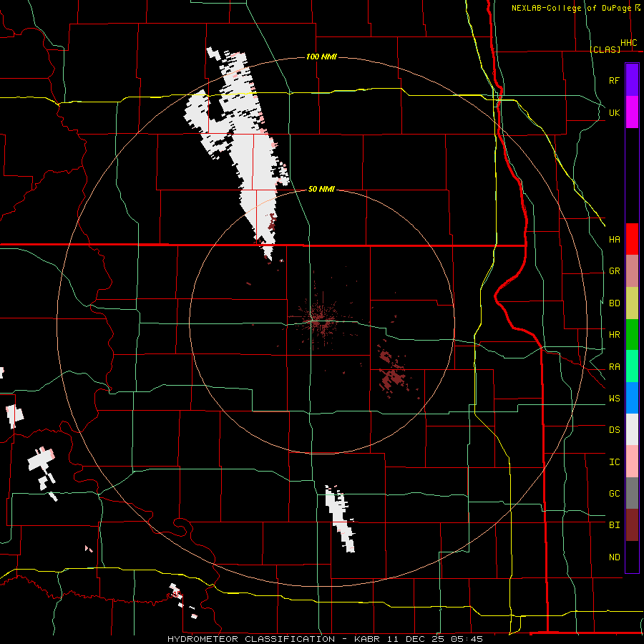Viewport: 644px width, 644px height.
Task: Click the IC pink legend swatch
Action: pyautogui.click(x=632, y=462)
